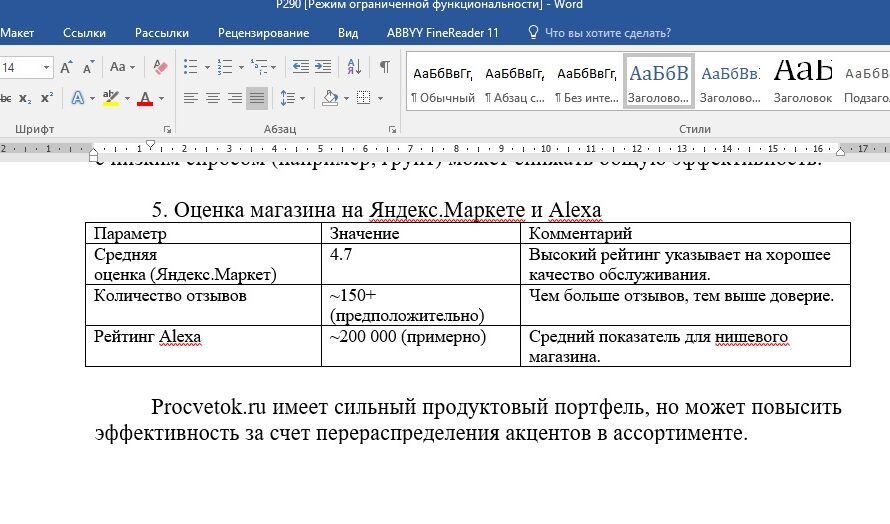The image size is (890, 524).
Task: Apply the 'Без инте...' style
Action: pyautogui.click(x=586, y=82)
